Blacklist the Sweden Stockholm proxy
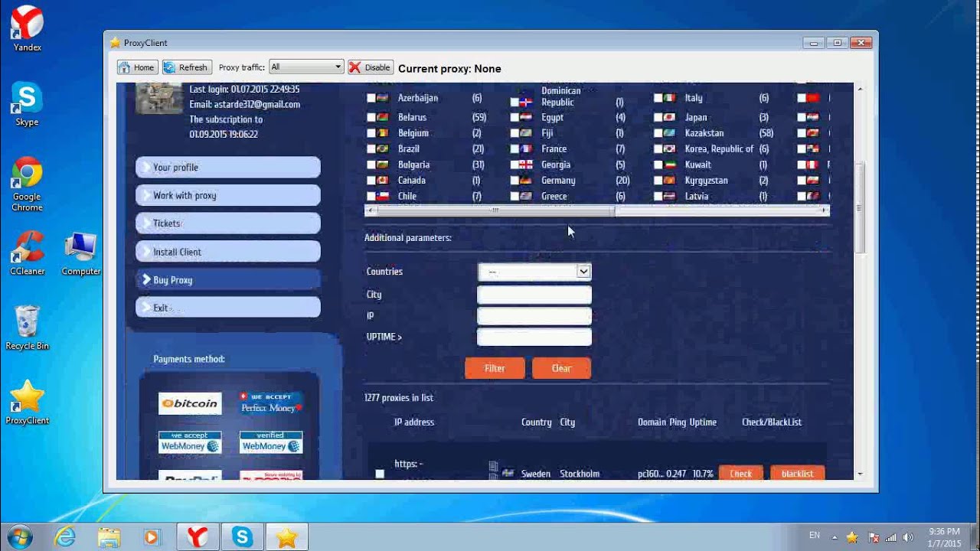980x551 pixels. (797, 474)
